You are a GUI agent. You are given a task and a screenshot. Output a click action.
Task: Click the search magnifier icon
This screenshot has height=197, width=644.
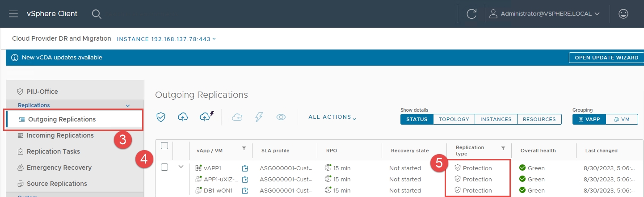coord(97,14)
